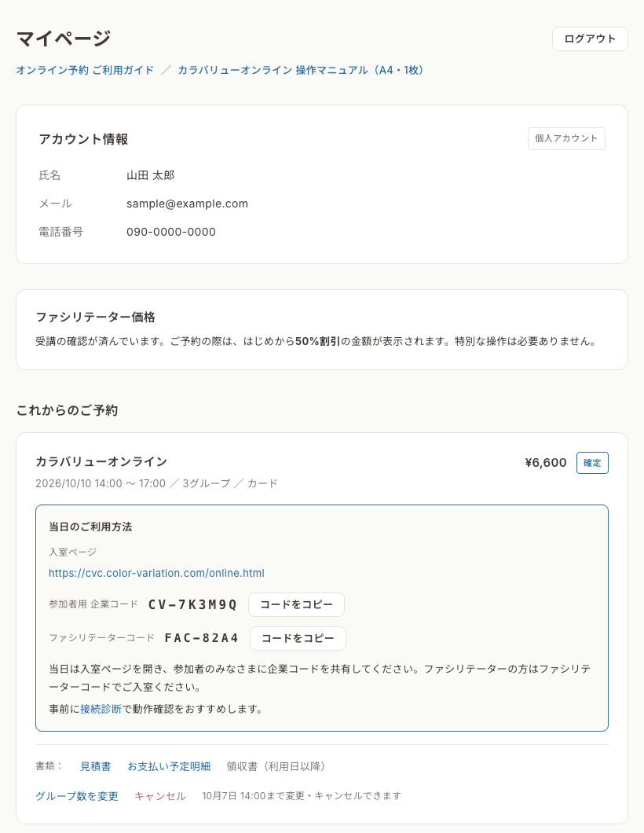The width and height of the screenshot is (644, 833).
Task: Click the ファシリテーターコード label
Action: [101, 638]
